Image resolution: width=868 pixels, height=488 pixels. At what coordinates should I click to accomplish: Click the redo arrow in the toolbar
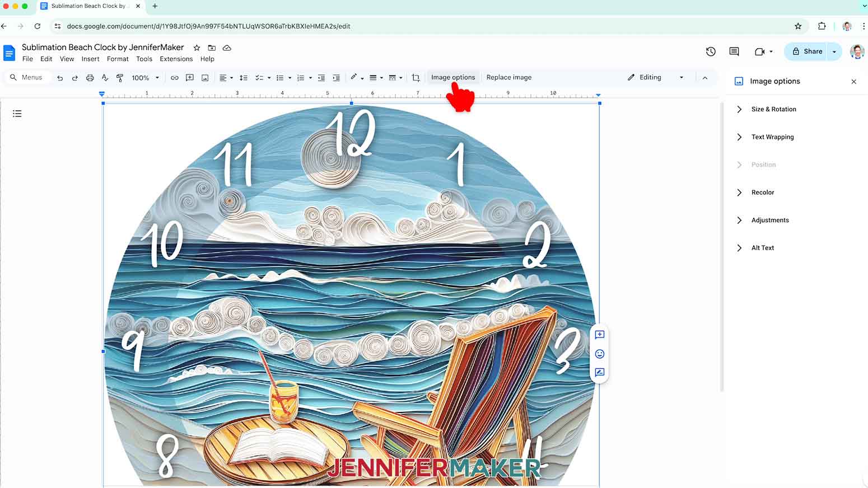pos(74,78)
